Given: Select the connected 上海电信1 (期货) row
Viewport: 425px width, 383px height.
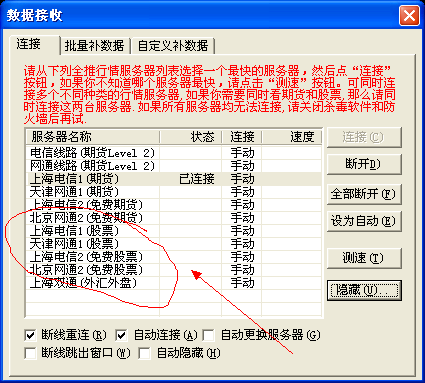Looking at the screenshot, I should click(174, 179).
